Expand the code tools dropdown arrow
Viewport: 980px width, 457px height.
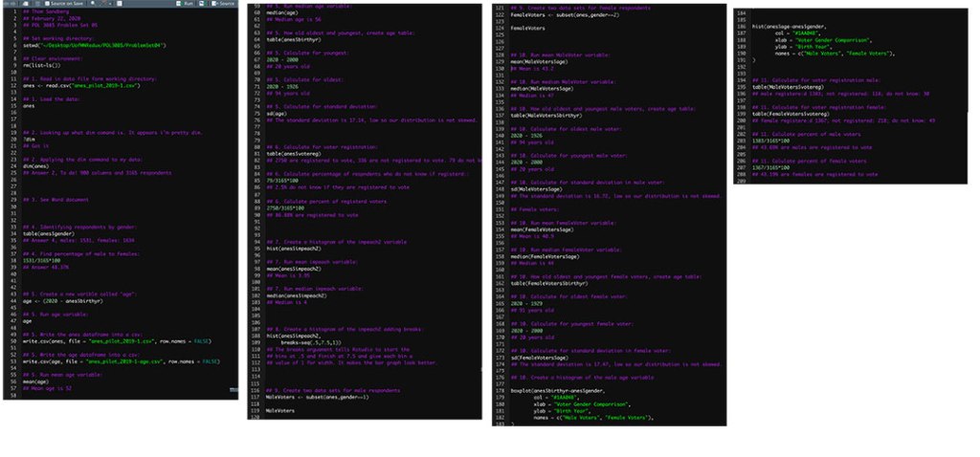(111, 3)
